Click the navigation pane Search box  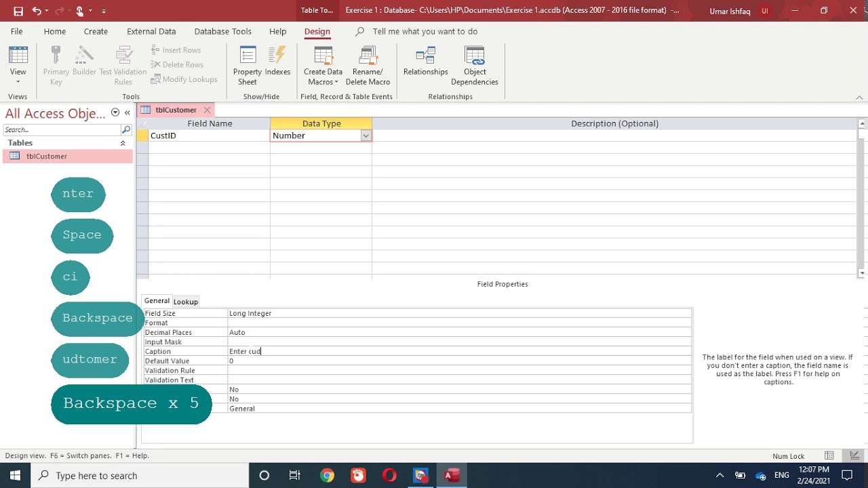tap(61, 129)
